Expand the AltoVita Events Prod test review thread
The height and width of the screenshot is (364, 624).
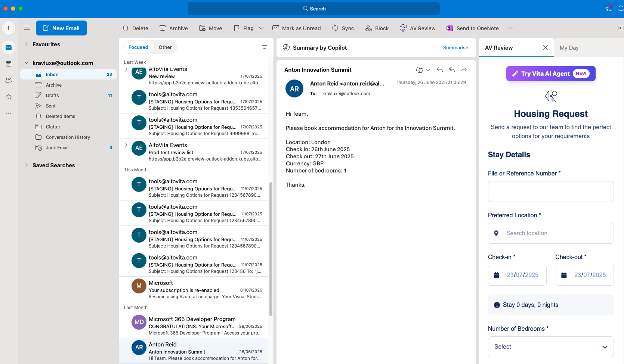(126, 145)
